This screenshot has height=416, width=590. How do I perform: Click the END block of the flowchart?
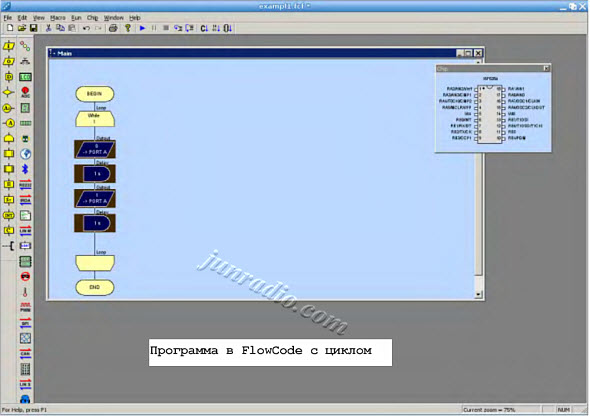coord(94,287)
